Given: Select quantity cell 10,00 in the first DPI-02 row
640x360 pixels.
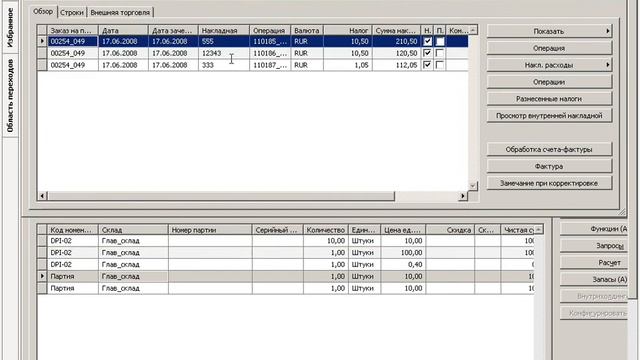Looking at the screenshot, I should click(x=326, y=241).
